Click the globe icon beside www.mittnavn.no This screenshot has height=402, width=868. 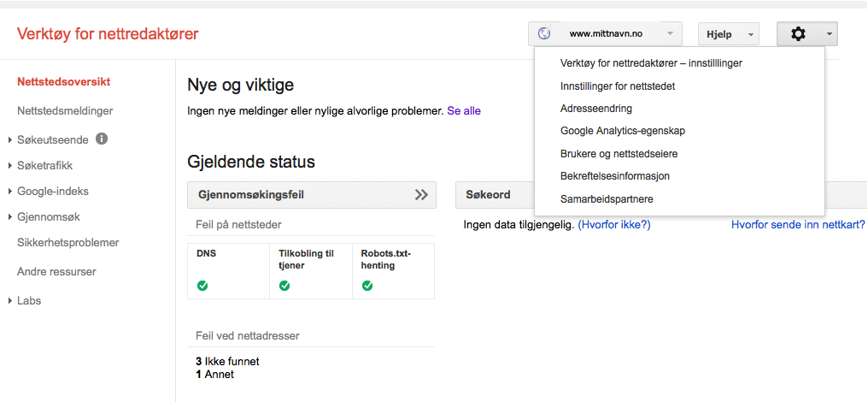544,34
